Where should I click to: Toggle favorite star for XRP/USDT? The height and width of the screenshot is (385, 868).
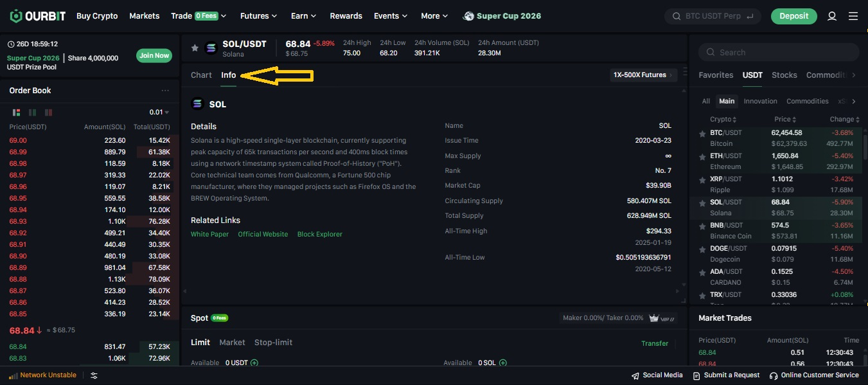(702, 179)
